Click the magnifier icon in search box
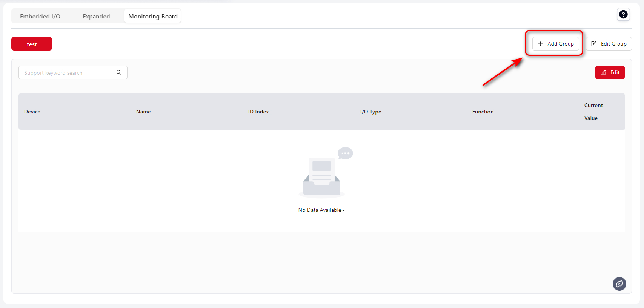This screenshot has height=308, width=644. (x=119, y=72)
